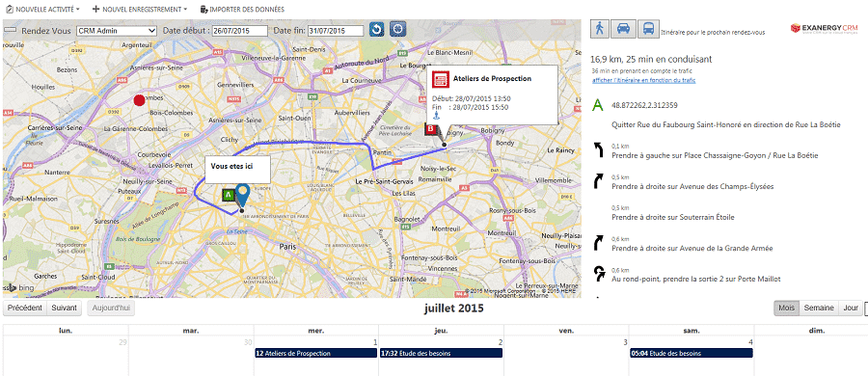Select the bus transit itinerary icon
868x376 pixels.
(x=648, y=28)
